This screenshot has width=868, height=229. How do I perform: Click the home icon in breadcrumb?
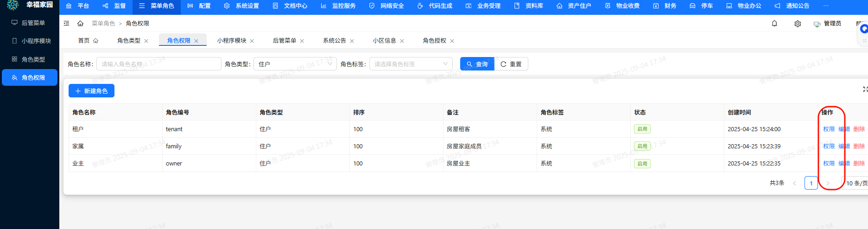[x=80, y=24]
